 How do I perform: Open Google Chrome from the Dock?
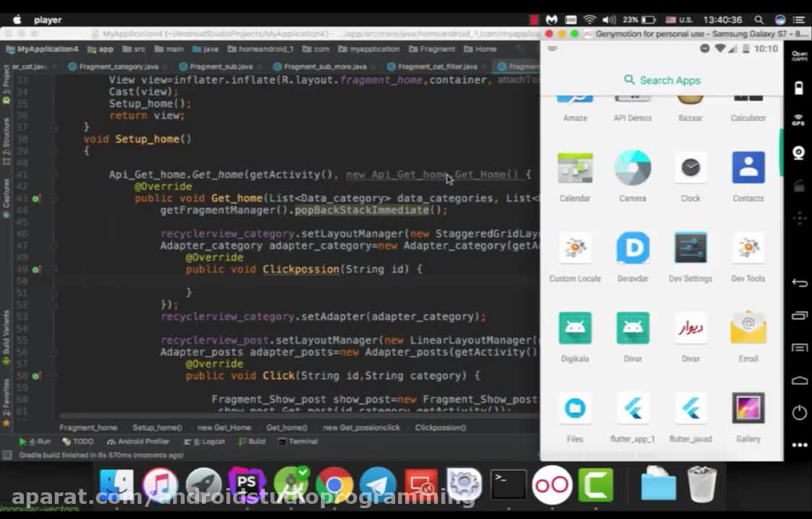[x=334, y=485]
